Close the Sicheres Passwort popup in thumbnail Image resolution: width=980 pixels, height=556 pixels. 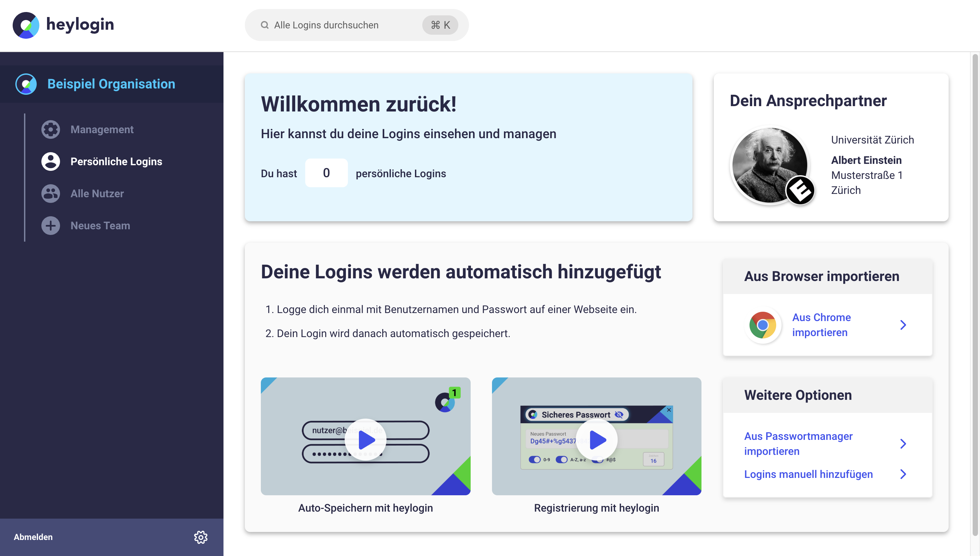tap(669, 410)
